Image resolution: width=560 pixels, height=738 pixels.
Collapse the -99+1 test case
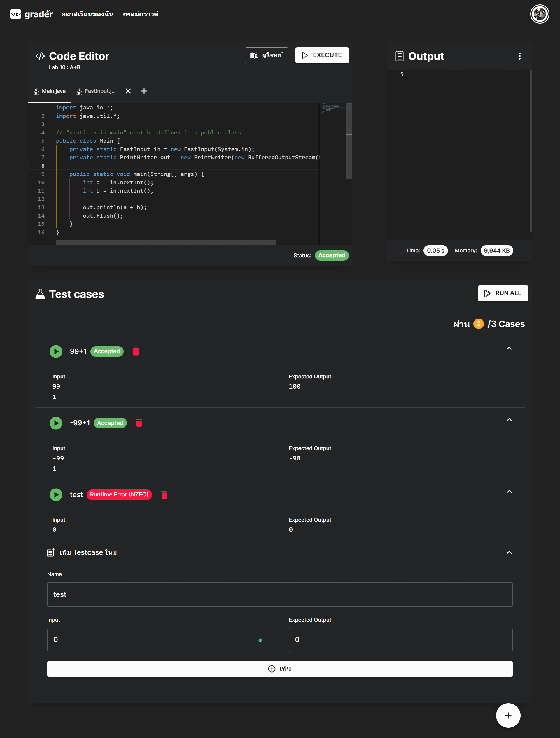509,420
